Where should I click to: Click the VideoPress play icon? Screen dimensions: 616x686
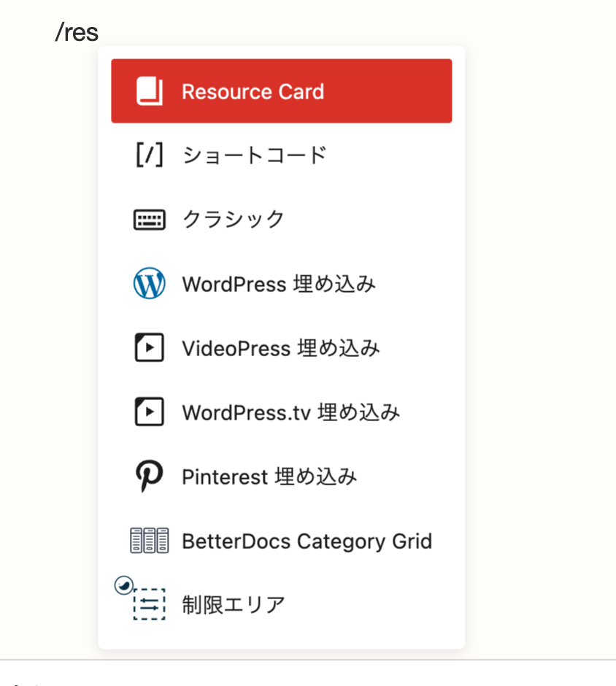pos(150,347)
